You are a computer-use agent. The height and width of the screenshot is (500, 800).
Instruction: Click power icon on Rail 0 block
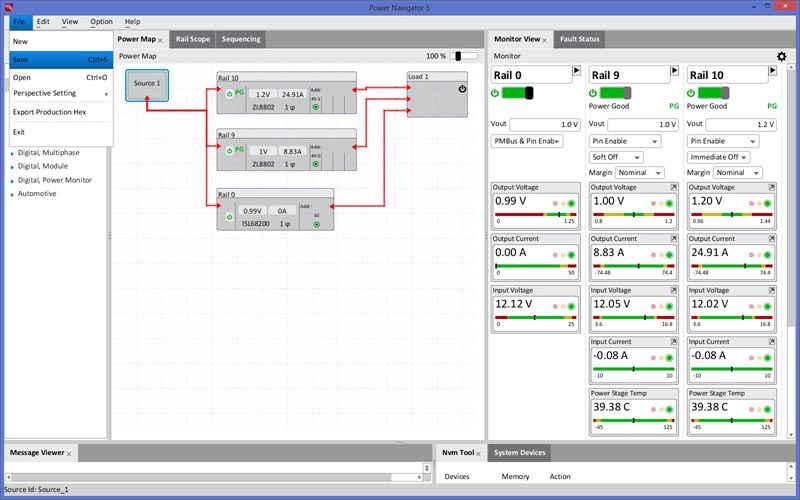coord(230,217)
